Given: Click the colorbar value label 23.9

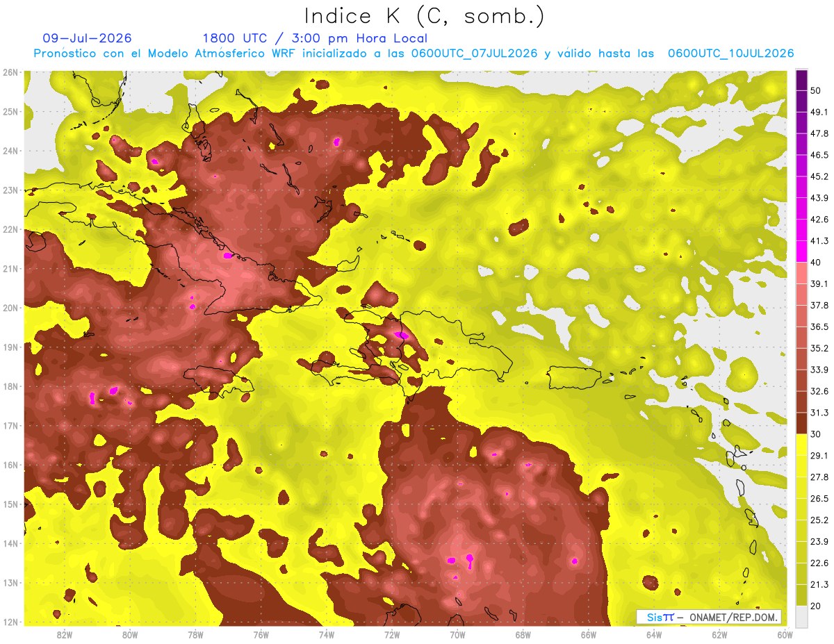Looking at the screenshot, I should click(819, 541).
